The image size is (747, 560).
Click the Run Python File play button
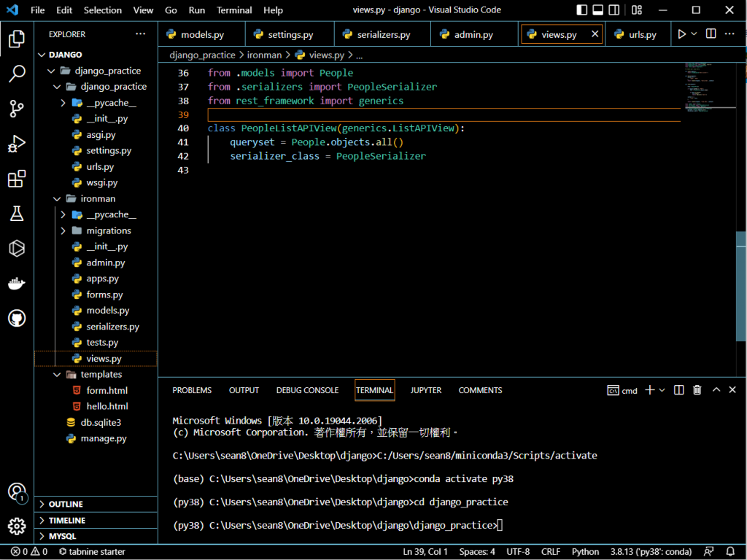(681, 34)
